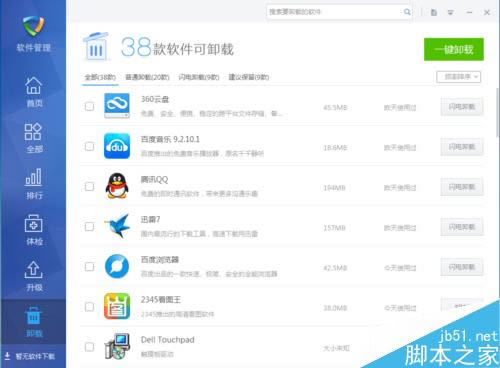The width and height of the screenshot is (500, 368).
Task: Click 闪电卸载 button for 百度音乐
Action: tap(462, 147)
